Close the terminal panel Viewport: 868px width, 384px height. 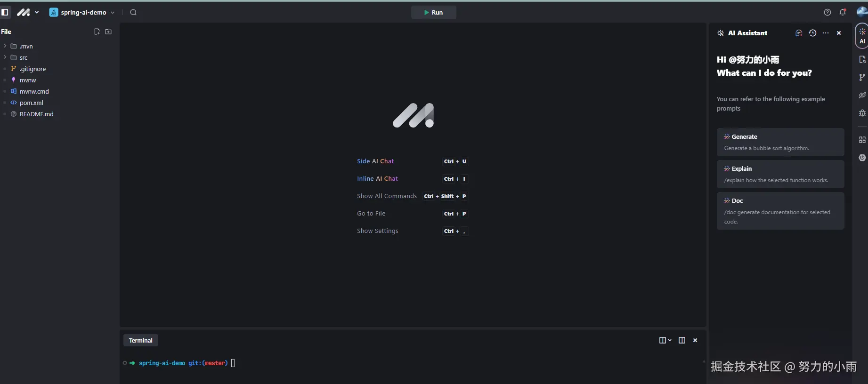[x=695, y=340]
